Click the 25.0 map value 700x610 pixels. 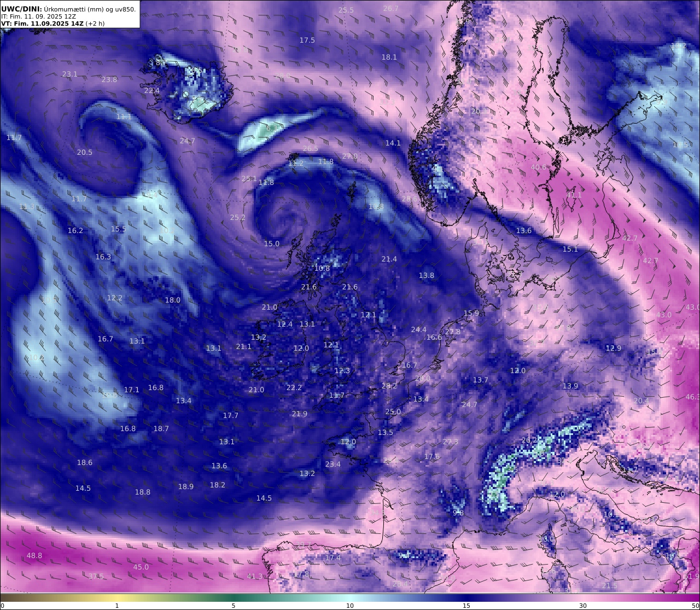pyautogui.click(x=393, y=412)
